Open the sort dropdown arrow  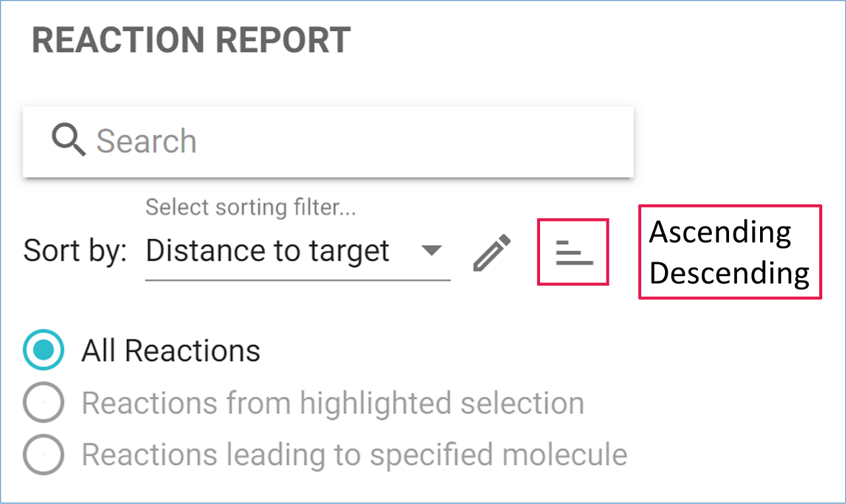432,251
